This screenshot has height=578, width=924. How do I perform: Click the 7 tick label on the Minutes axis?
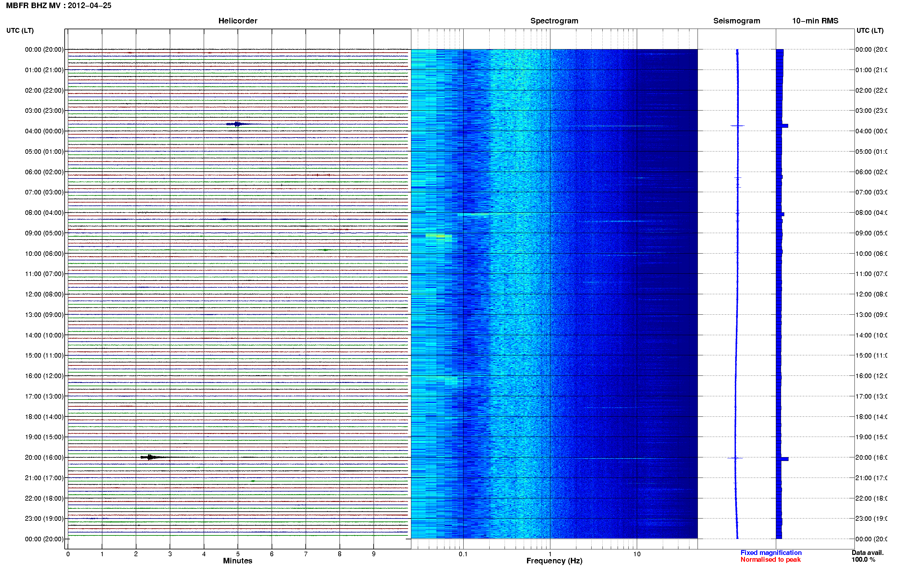[306, 554]
